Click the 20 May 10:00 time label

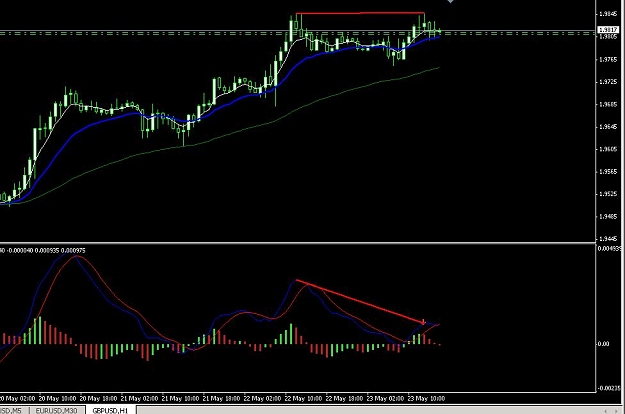click(57, 398)
